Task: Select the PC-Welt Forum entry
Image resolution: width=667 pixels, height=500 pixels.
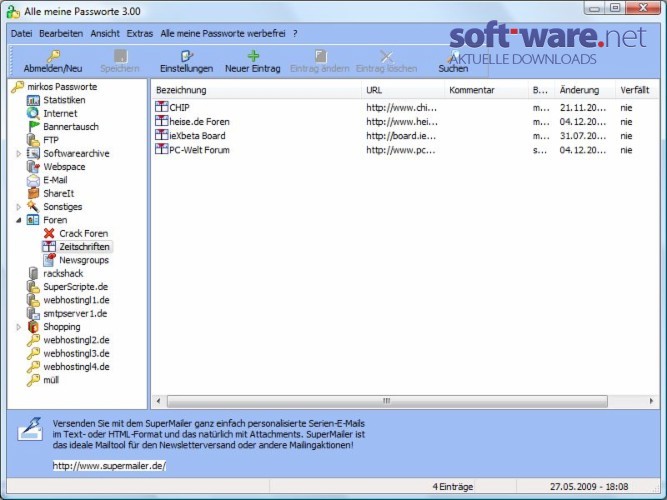Action: [405, 150]
